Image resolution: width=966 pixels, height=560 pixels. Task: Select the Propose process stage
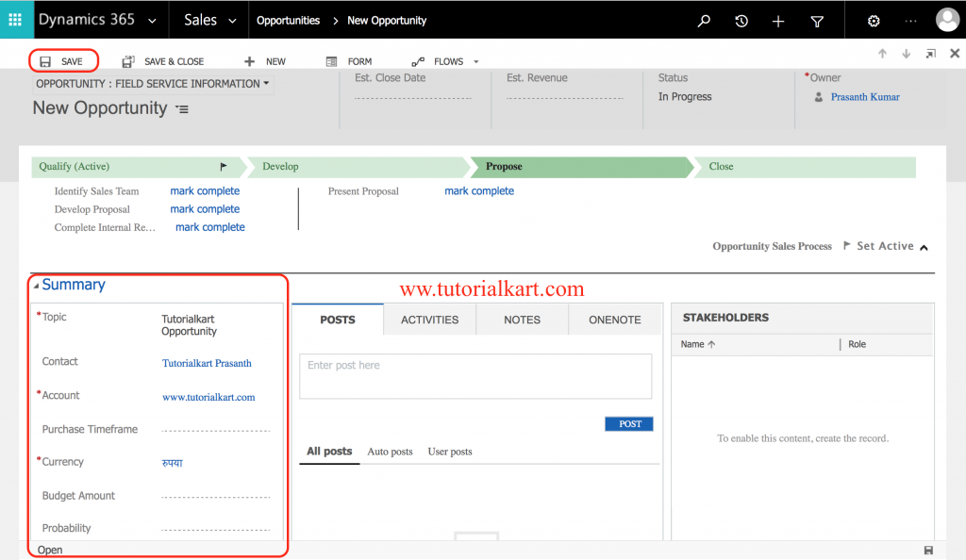(x=580, y=167)
